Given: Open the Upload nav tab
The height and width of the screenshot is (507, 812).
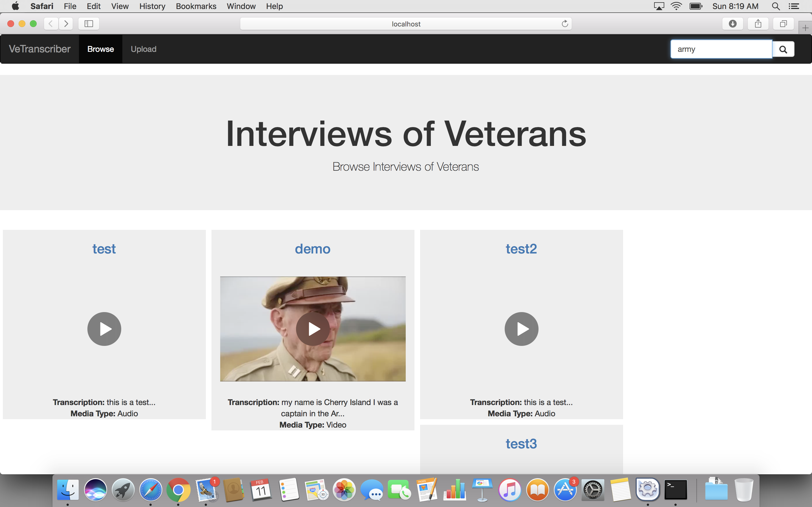Looking at the screenshot, I should pyautogui.click(x=143, y=49).
